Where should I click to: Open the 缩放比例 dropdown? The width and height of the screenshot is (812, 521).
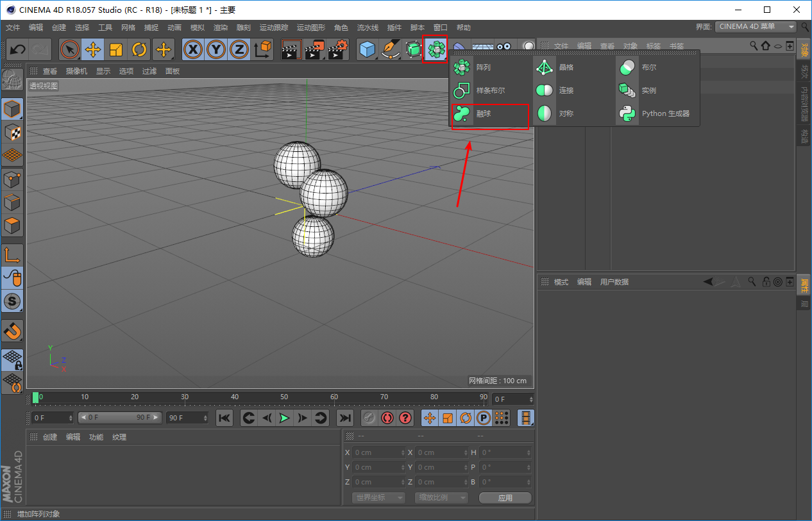point(441,498)
